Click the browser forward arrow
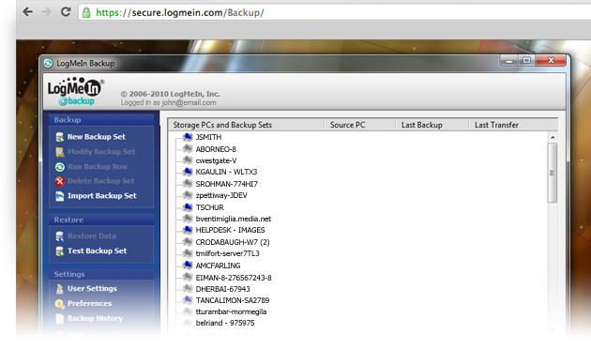 click(x=46, y=12)
